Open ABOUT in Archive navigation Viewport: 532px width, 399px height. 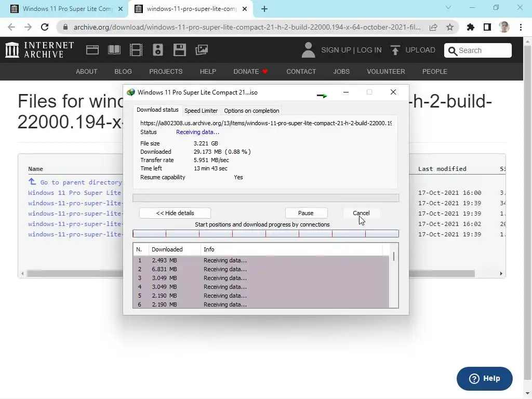(87, 72)
